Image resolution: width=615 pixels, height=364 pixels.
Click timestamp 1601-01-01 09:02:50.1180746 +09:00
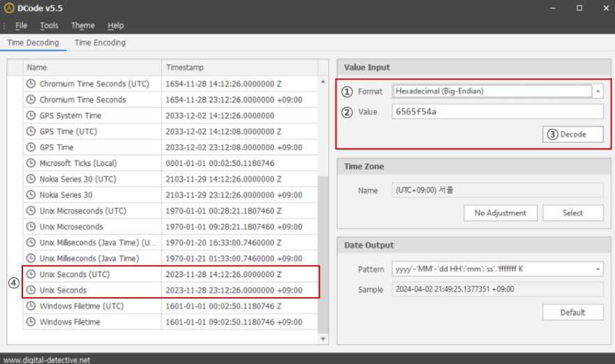pyautogui.click(x=234, y=321)
